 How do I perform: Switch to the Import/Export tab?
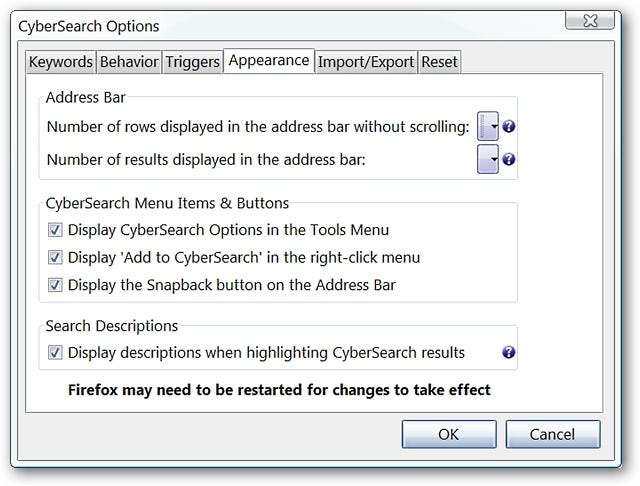[x=366, y=62]
